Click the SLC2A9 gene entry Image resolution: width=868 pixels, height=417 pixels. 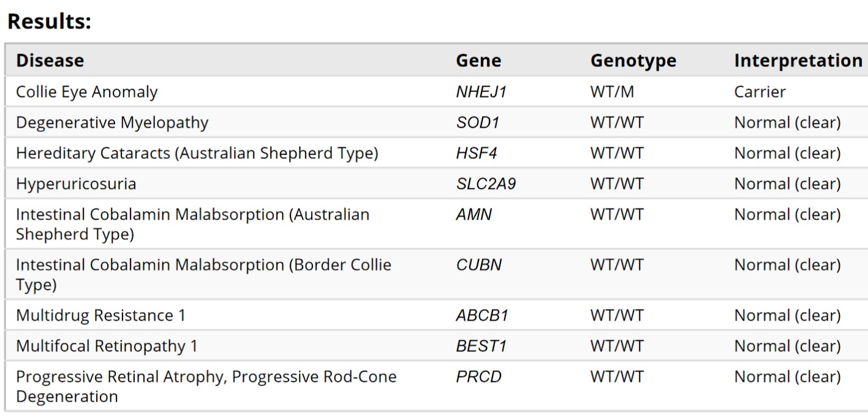click(x=486, y=184)
